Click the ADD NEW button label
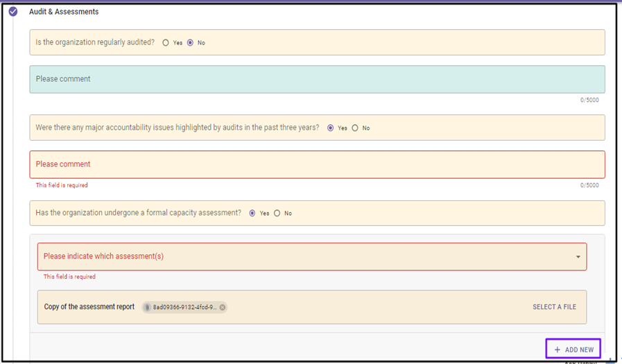 (579, 350)
